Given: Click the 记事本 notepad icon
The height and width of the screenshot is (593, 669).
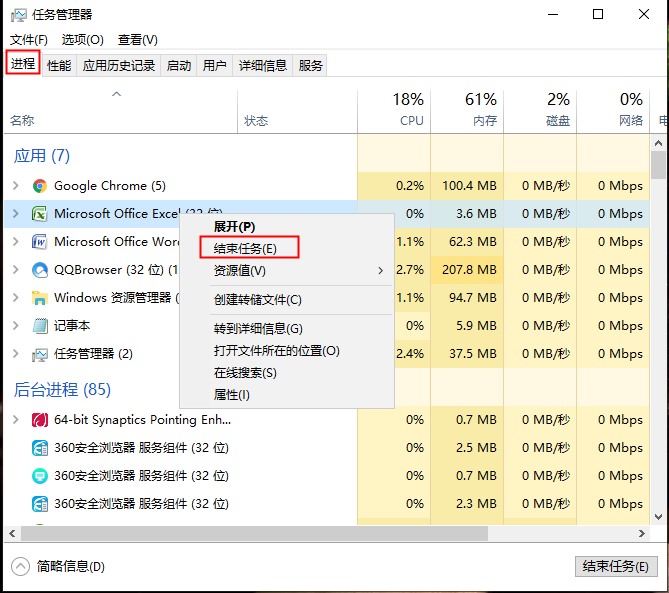Looking at the screenshot, I should point(40,326).
